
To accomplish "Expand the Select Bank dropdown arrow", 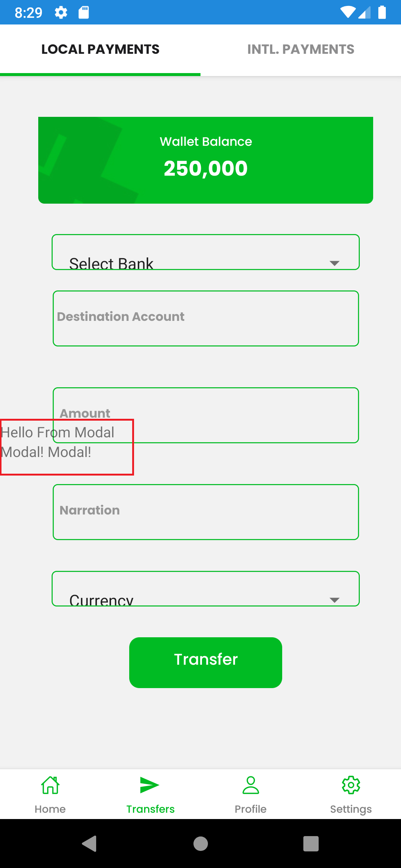I will tap(335, 263).
